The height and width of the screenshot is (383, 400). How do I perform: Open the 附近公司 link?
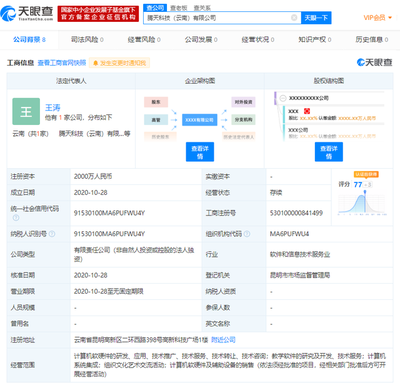point(223,340)
